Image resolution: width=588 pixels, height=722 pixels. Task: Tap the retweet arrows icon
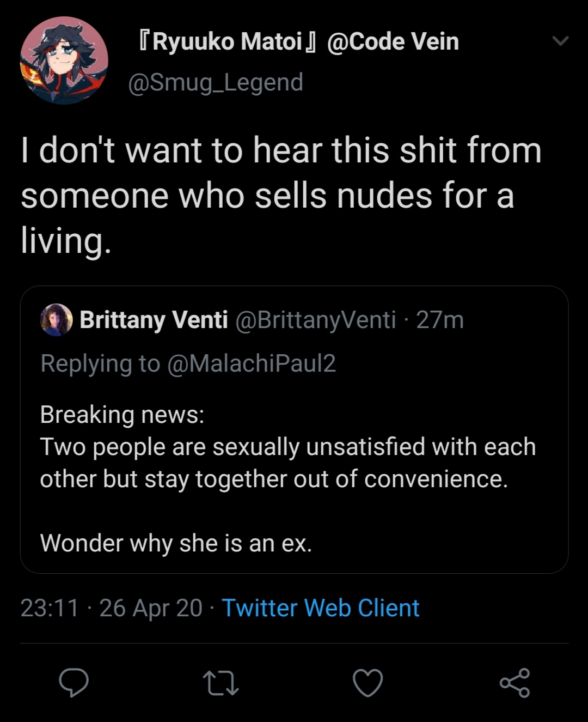(x=220, y=683)
